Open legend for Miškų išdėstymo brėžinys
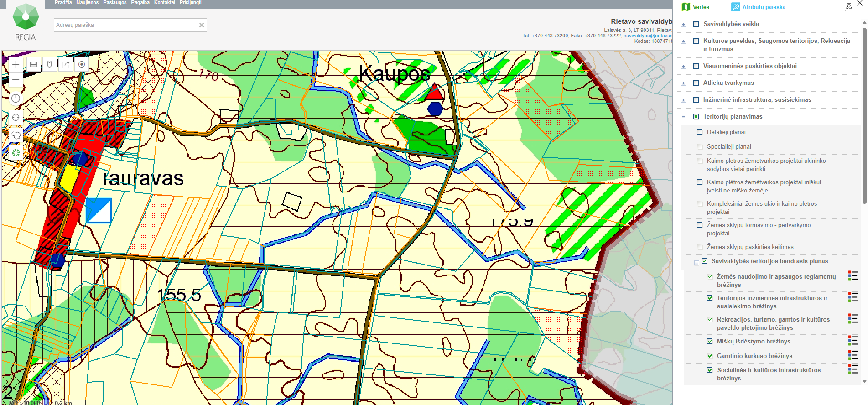The width and height of the screenshot is (868, 405). point(853,340)
